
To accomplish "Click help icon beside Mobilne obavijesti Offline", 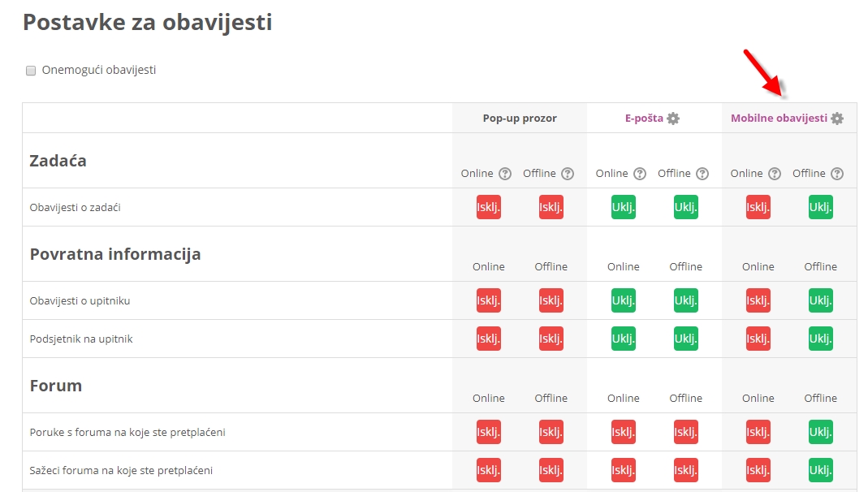I will (x=837, y=174).
